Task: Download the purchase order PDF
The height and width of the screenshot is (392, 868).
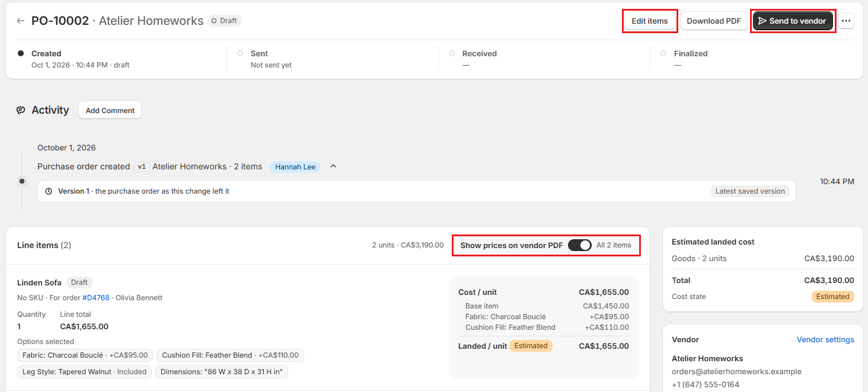Action: tap(714, 21)
